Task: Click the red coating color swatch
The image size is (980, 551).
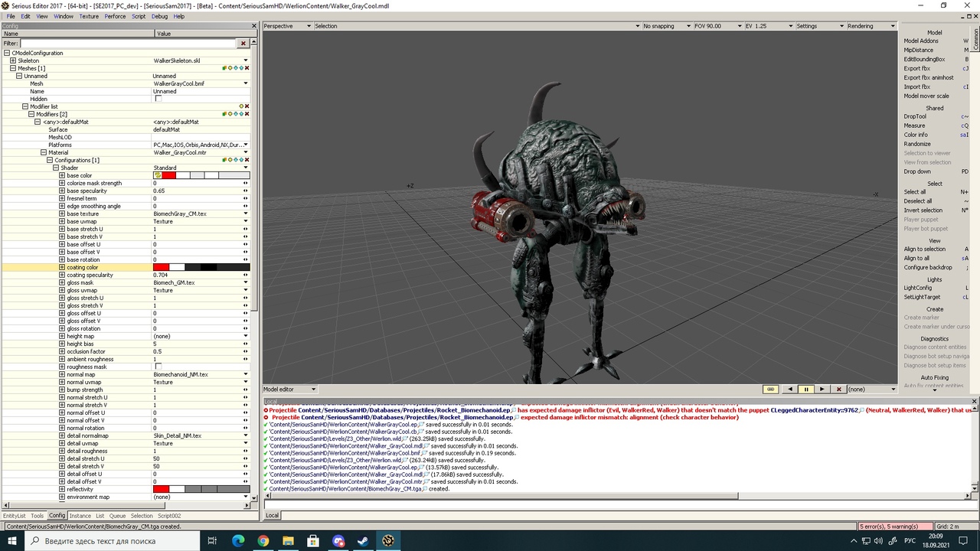Action: 161,267
